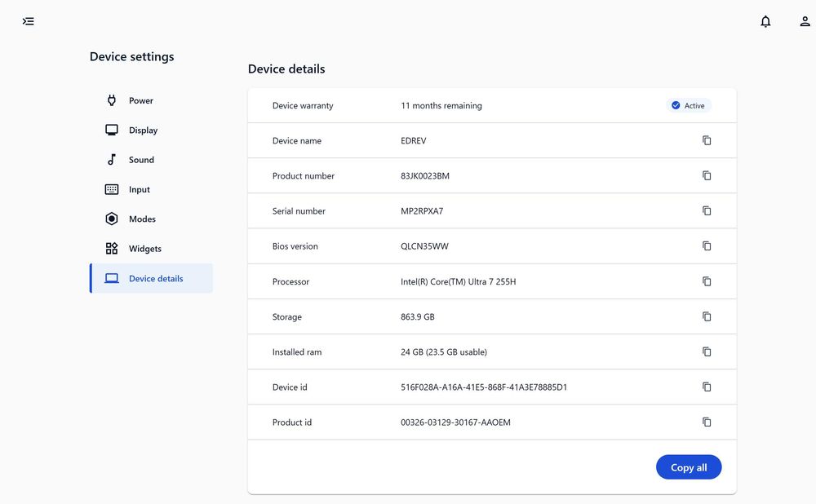Click the 'Device name' label
The height and width of the screenshot is (504, 816).
297,141
